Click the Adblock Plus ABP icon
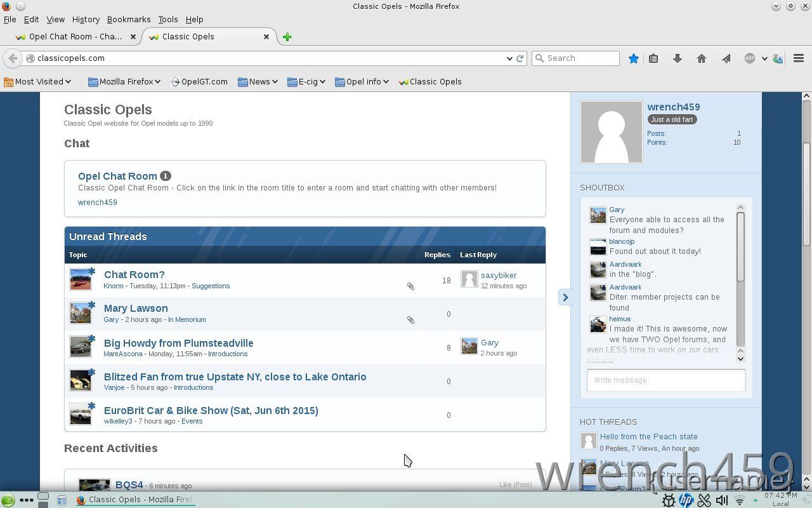This screenshot has height=508, width=812. [750, 58]
